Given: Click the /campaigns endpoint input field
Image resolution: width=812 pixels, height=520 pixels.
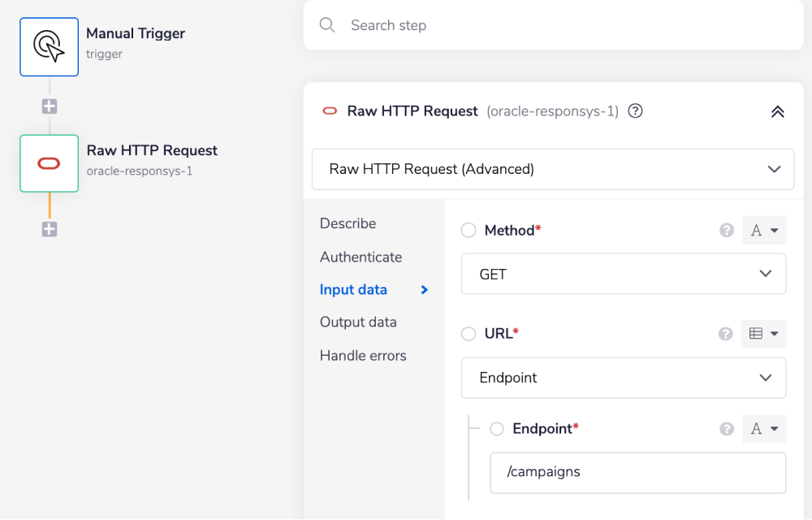Looking at the screenshot, I should [x=637, y=472].
